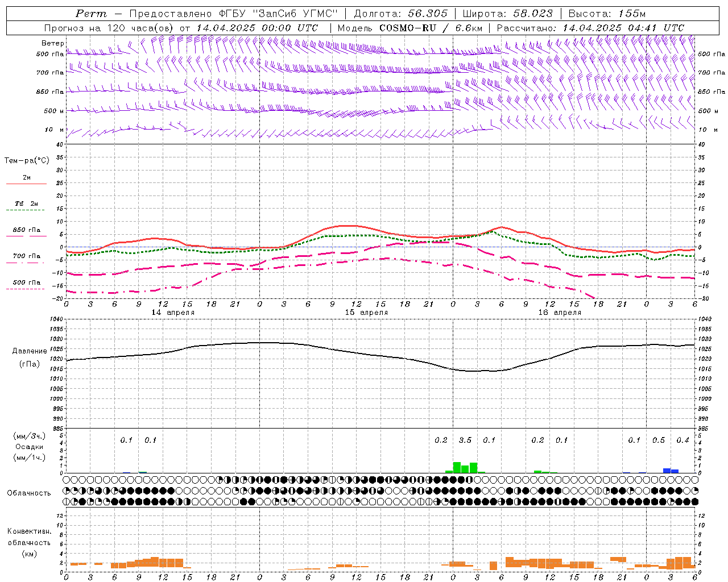Select the "Долгота: 56.305" header field
Image resolution: width=728 pixels, height=582 pixels.
[401, 14]
